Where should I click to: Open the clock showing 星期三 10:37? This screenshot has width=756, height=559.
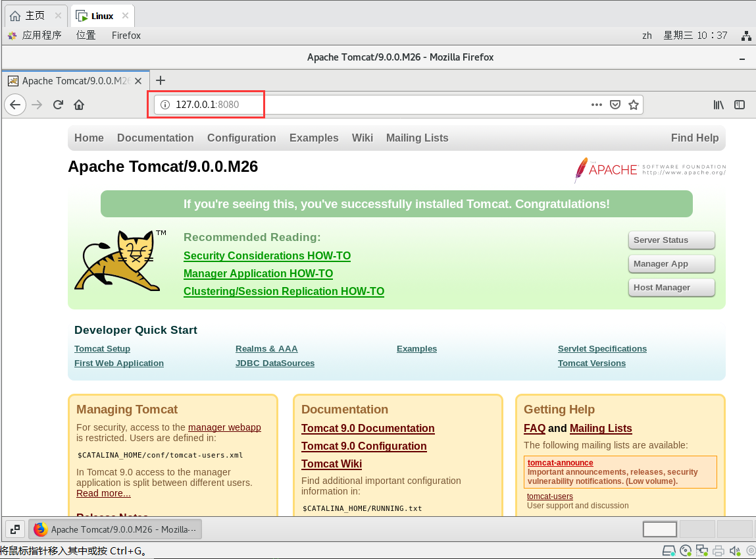click(695, 36)
